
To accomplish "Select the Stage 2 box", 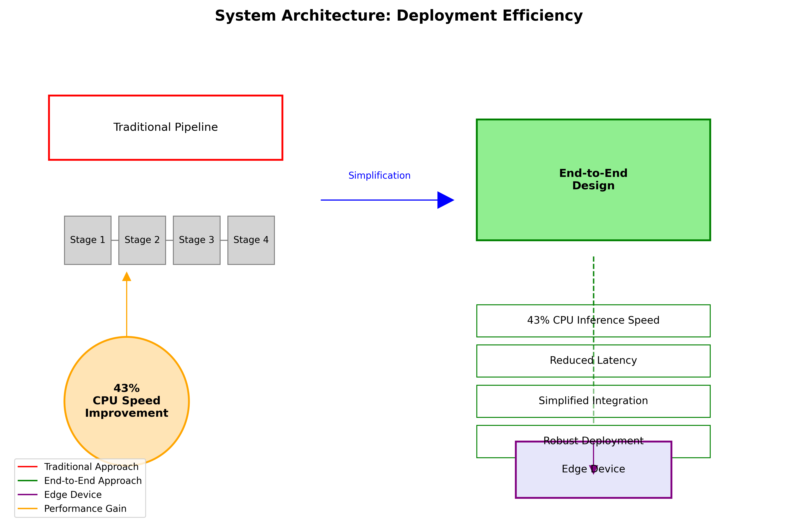I will 142,240.
